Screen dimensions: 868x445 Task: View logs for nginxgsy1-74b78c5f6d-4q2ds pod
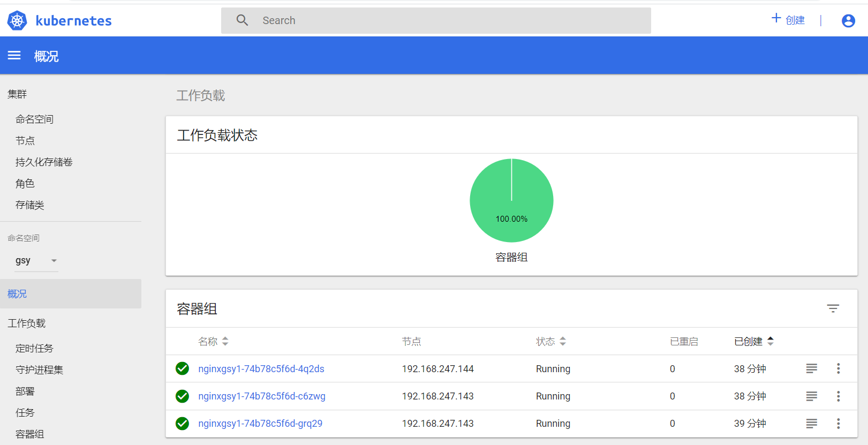[812, 368]
